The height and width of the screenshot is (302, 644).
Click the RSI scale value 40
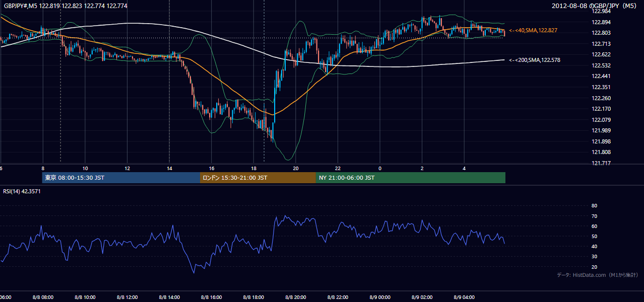coord(594,246)
